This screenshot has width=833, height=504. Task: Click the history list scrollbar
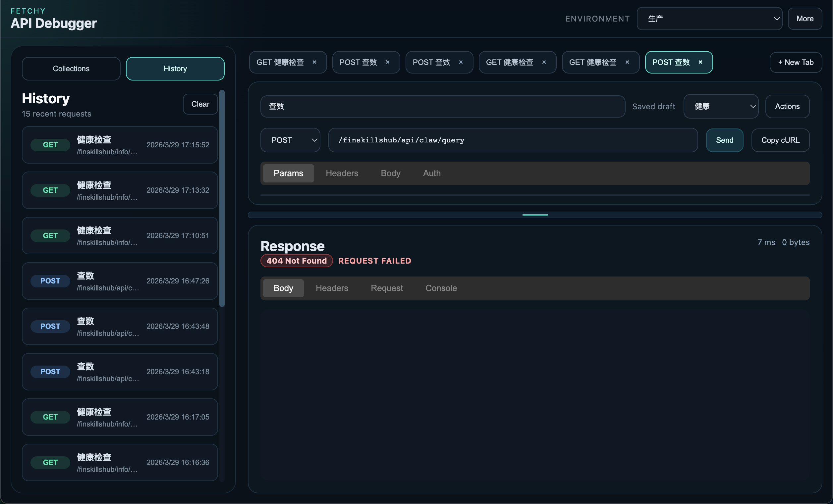click(x=222, y=198)
